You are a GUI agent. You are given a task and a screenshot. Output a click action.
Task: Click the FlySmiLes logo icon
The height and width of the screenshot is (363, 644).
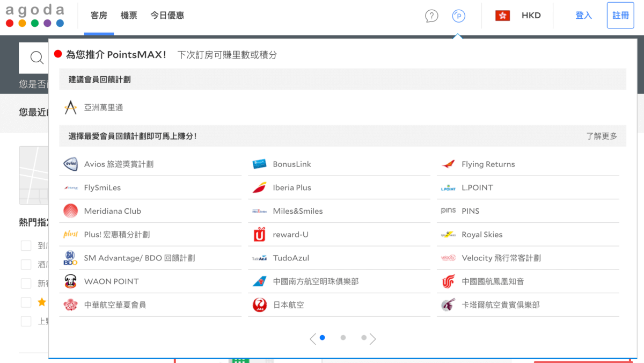(x=71, y=188)
